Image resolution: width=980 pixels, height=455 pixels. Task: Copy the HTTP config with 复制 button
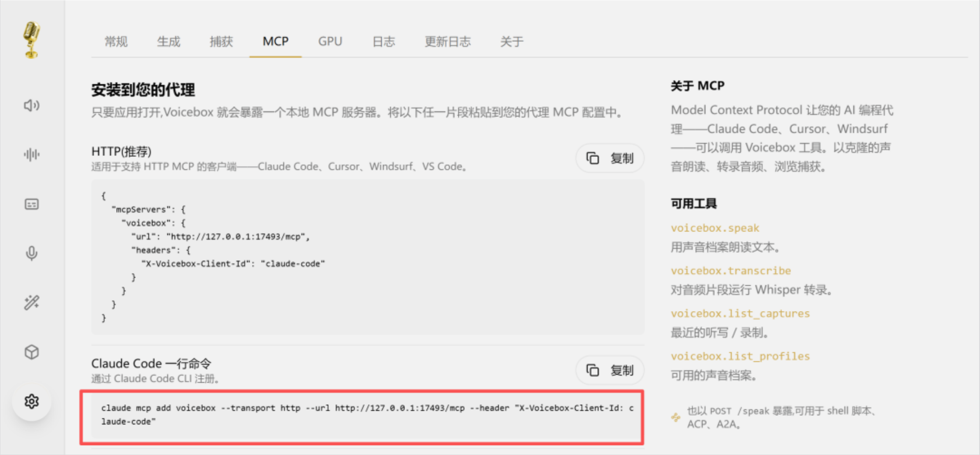(x=610, y=158)
